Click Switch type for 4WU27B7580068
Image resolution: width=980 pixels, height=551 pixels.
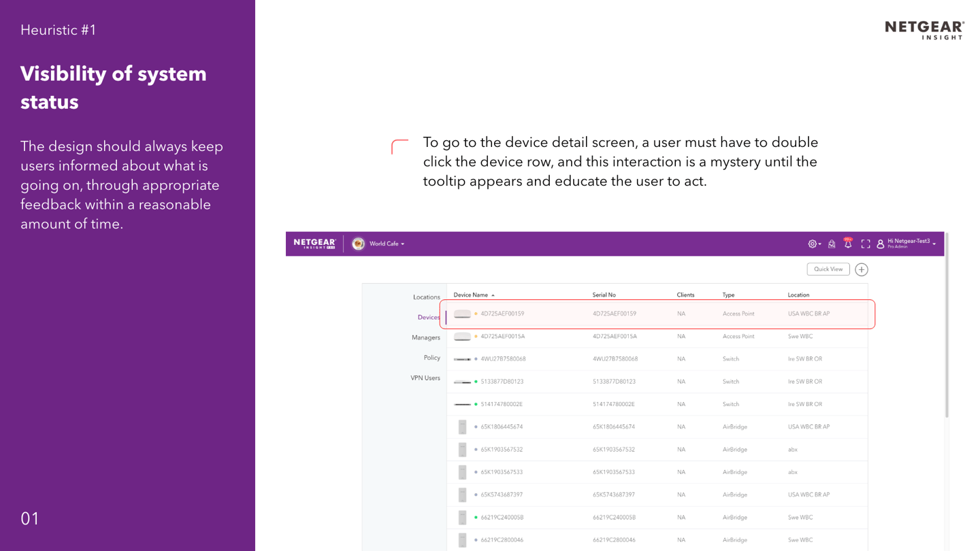coord(731,359)
